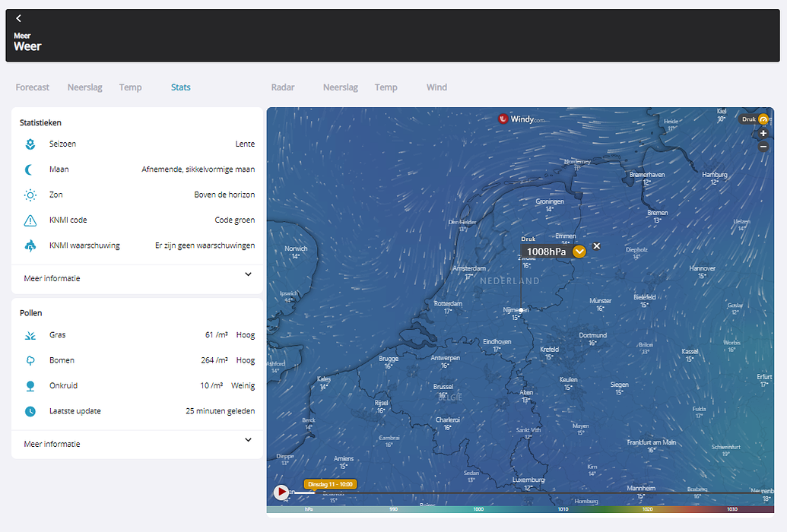Open the Druk pressure layer selector
787x532 pixels.
763,119
